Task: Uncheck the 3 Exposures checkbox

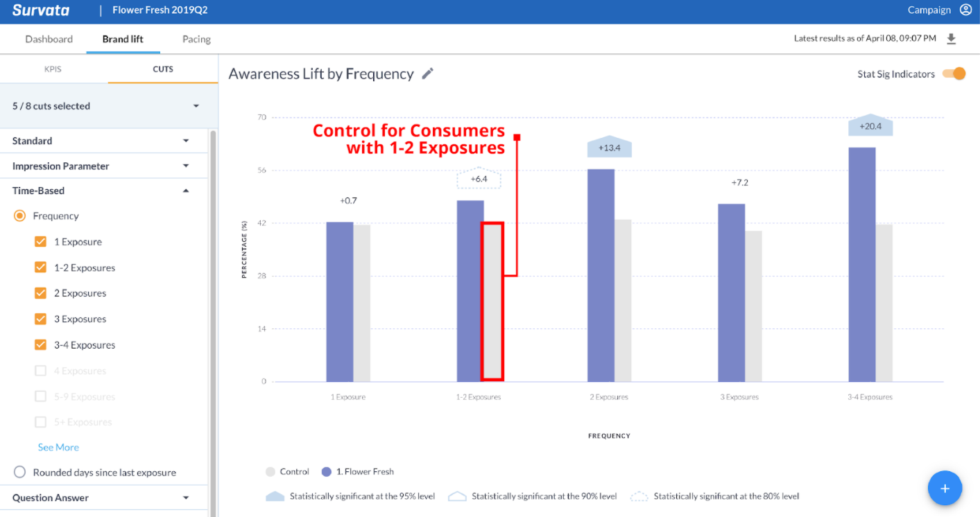Action: point(40,319)
